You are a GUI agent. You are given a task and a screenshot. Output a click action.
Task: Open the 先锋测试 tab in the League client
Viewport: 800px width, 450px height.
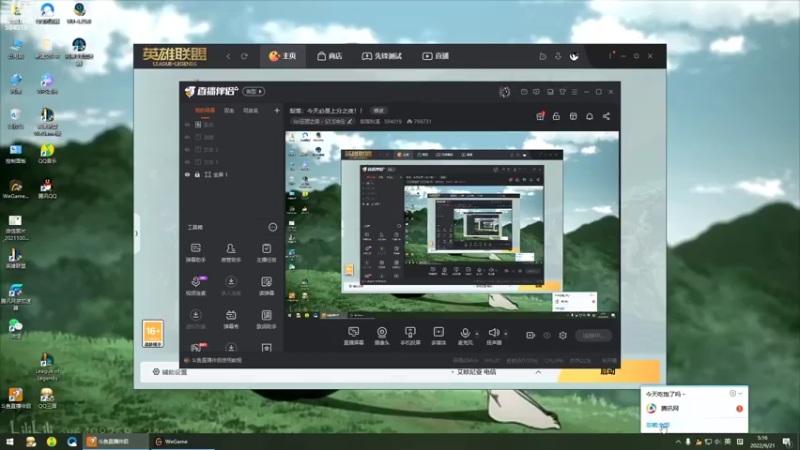[382, 56]
